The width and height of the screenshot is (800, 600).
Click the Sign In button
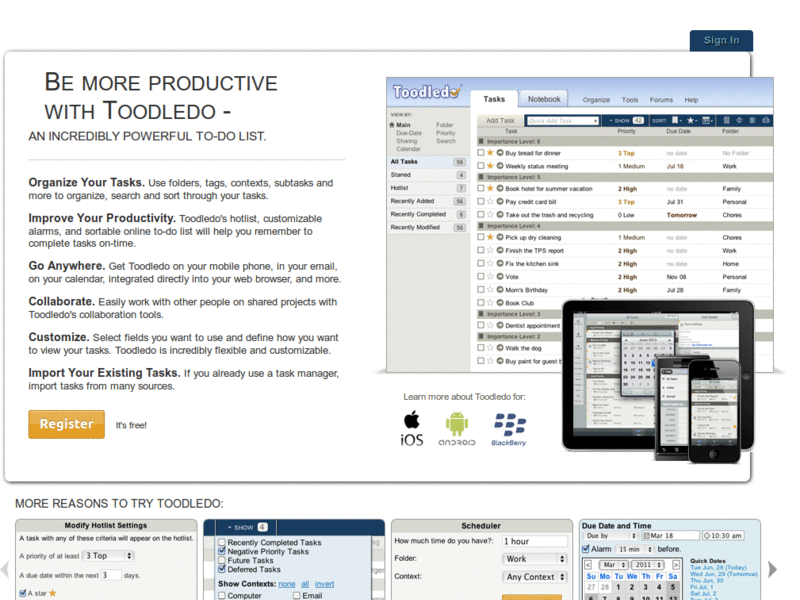pyautogui.click(x=721, y=40)
